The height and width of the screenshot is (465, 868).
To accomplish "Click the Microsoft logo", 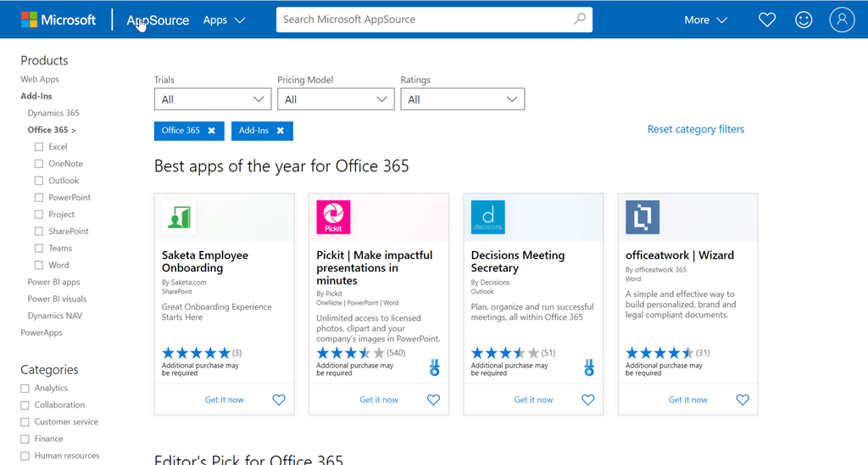I will coord(58,20).
